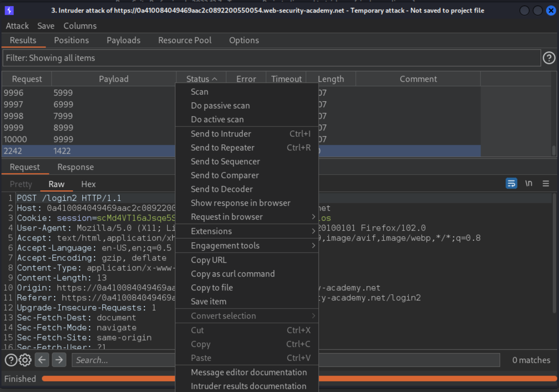
Task: Toggle the \n non-printable characters button
Action: 529,183
